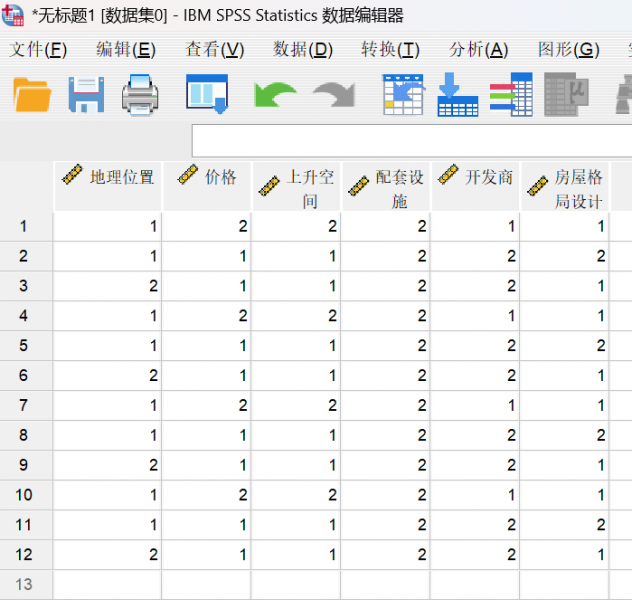Click 开发商 cell in row 7
The height and width of the screenshot is (600, 632).
pos(475,405)
